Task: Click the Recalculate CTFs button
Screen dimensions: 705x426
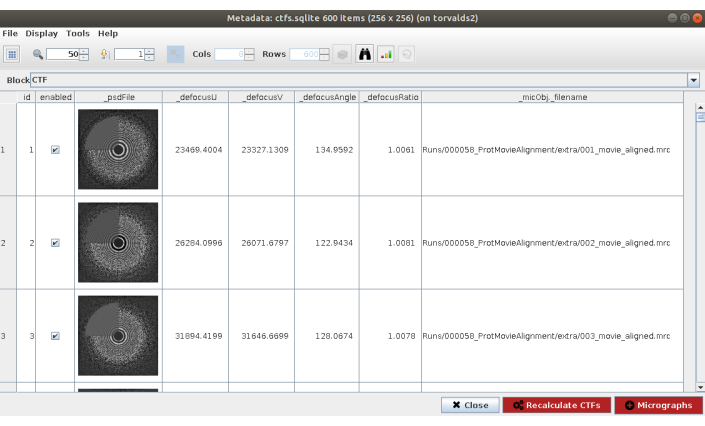Action: (557, 405)
